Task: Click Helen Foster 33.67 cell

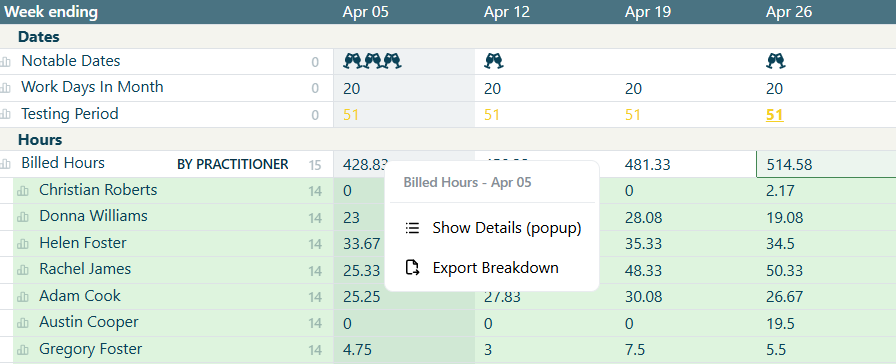Action: click(362, 244)
